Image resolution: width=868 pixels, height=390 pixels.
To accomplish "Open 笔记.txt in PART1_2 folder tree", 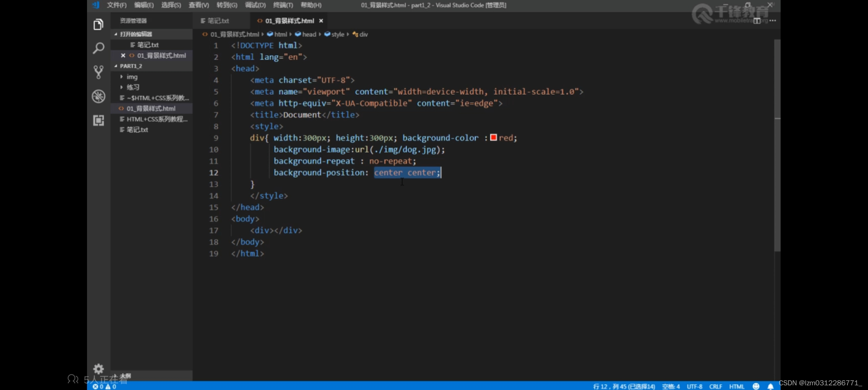I will coord(152,130).
